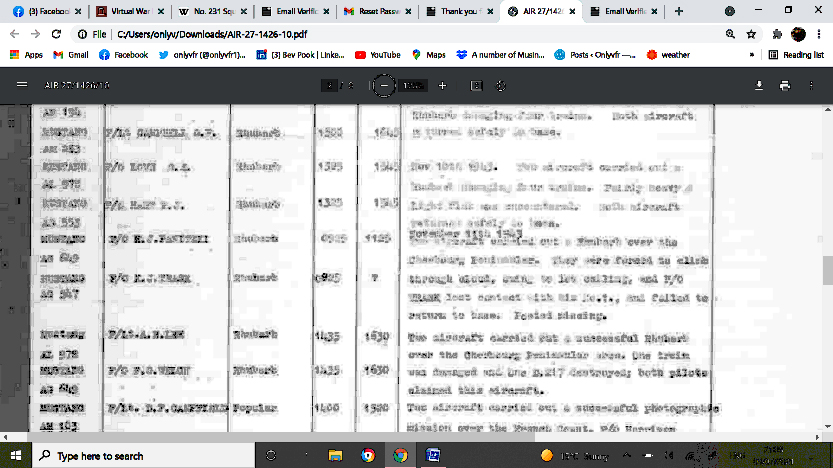Zoom out of the PDF document

click(384, 86)
